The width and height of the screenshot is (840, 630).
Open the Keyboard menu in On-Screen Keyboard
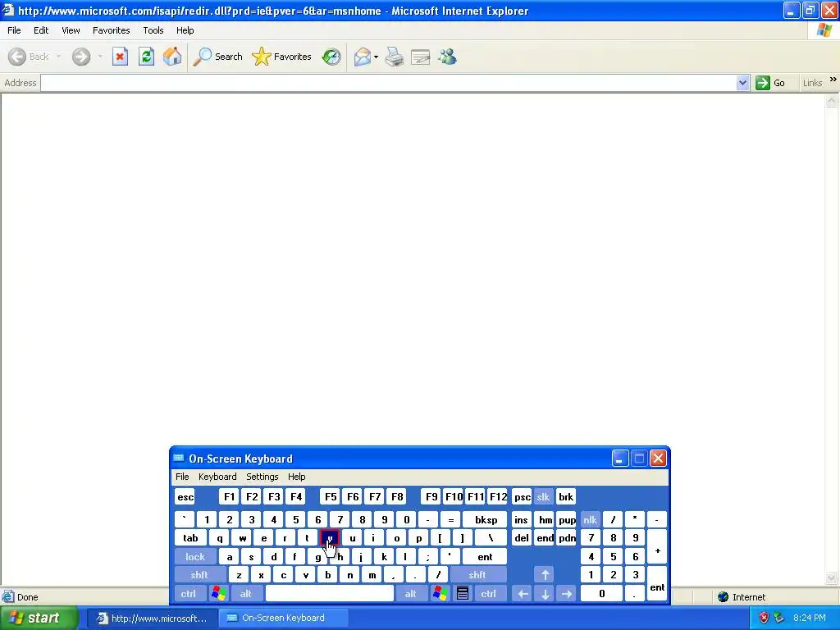point(217,477)
